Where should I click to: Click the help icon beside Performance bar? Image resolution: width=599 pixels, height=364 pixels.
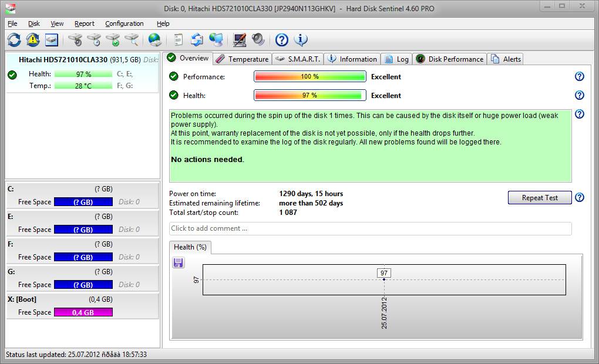pos(579,76)
